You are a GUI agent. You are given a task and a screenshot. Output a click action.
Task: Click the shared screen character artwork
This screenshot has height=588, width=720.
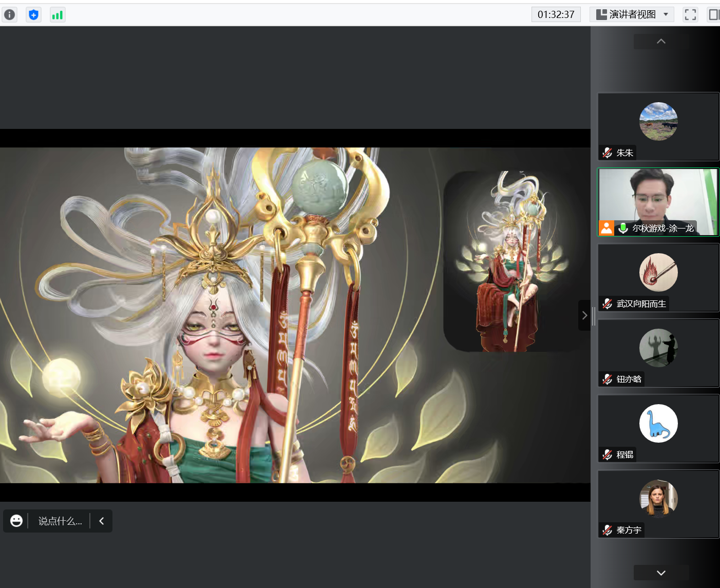(295, 315)
